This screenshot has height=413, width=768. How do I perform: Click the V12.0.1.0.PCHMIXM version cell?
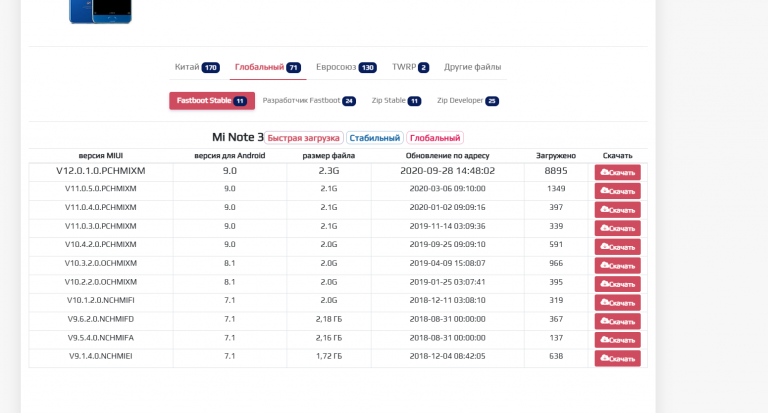coord(101,171)
